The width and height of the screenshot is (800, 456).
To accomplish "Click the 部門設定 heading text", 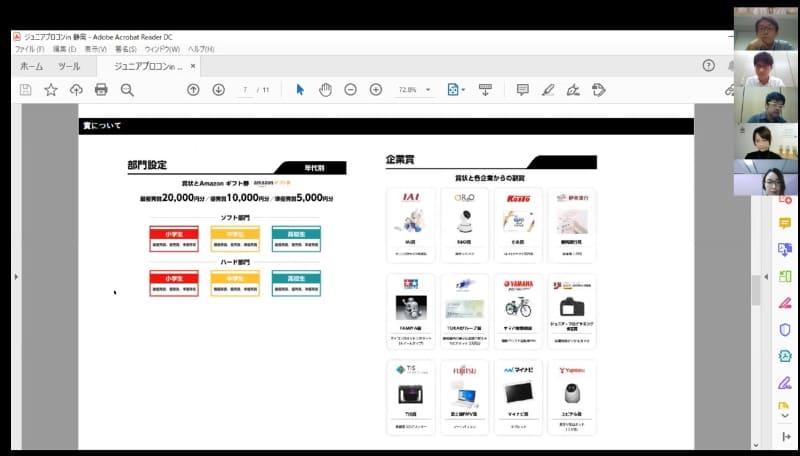I will tap(147, 165).
